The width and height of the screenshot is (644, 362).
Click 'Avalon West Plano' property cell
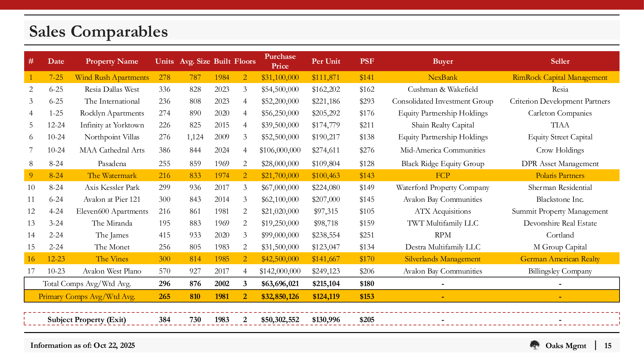click(x=112, y=271)
